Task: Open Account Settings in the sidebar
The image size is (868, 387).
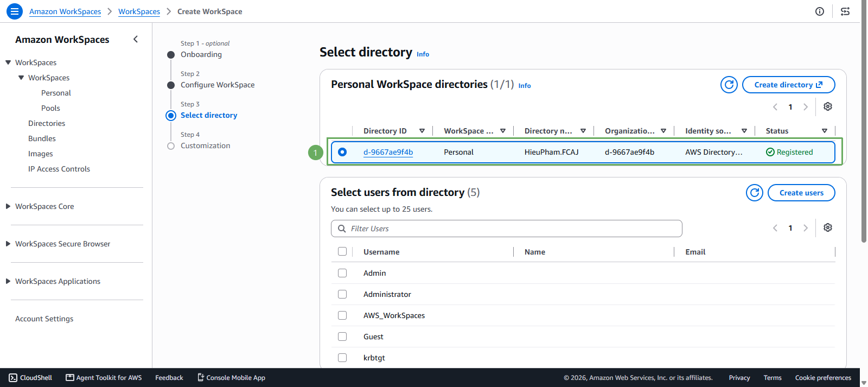Action: click(x=44, y=319)
